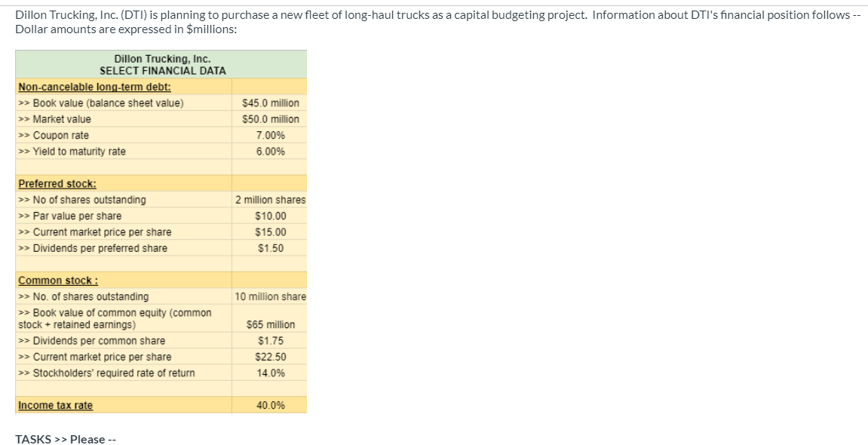
Task: Click the TASKS >> Please -- text
Action: click(64, 440)
